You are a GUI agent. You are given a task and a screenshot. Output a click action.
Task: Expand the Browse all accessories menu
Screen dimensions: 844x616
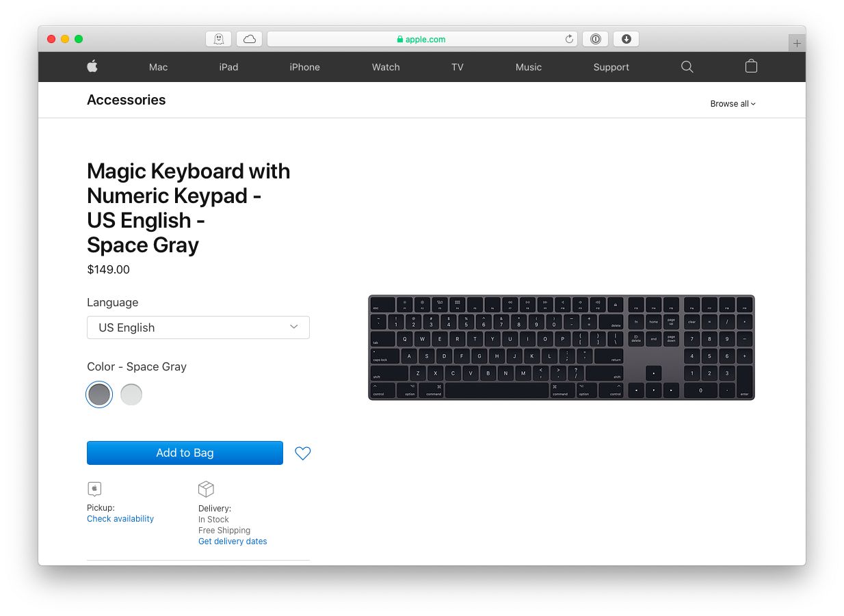pos(732,103)
